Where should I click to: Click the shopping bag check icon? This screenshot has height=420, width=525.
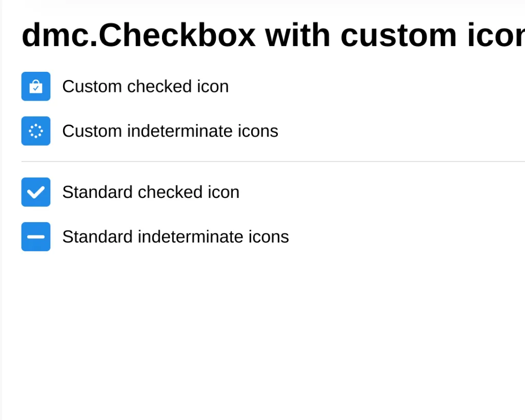(x=36, y=87)
